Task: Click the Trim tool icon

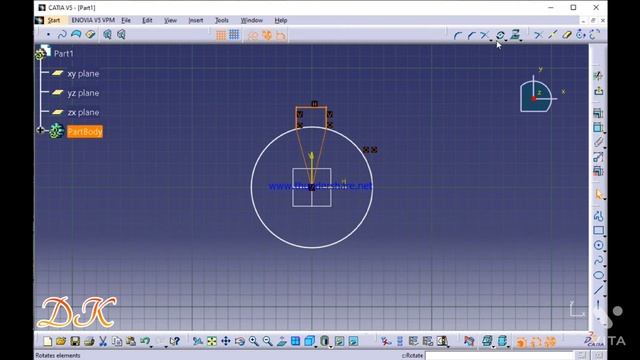Action: pyautogui.click(x=484, y=35)
